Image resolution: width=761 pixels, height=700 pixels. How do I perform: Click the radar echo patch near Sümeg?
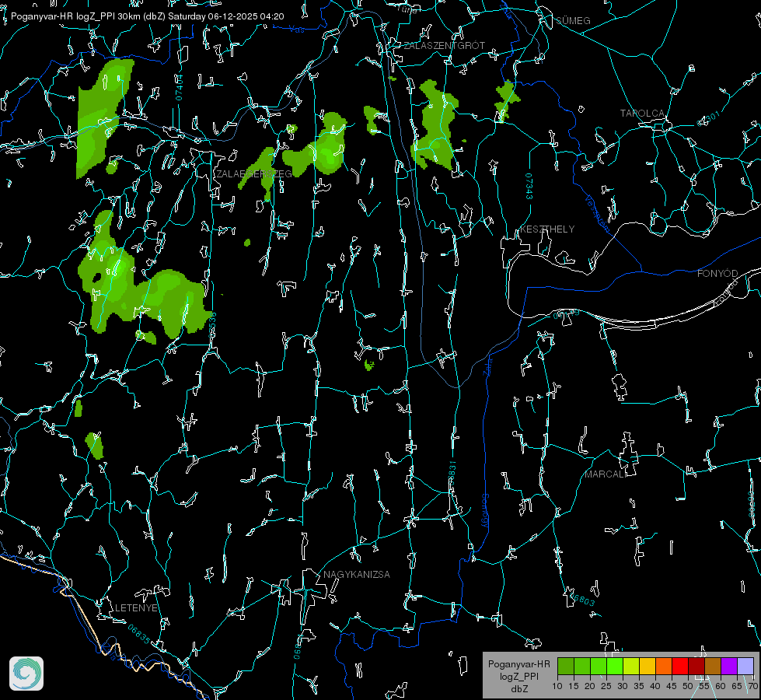pyautogui.click(x=507, y=102)
